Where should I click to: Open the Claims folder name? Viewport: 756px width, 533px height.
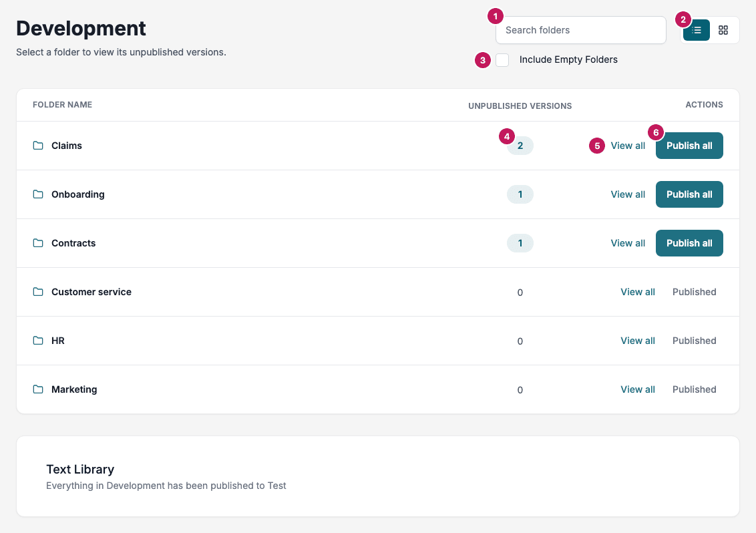pos(67,146)
